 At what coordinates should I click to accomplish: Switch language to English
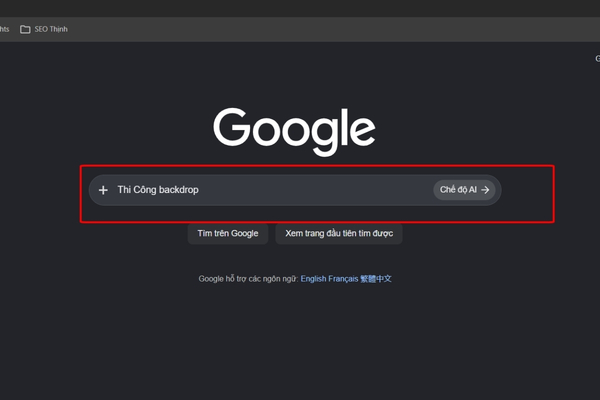click(313, 279)
